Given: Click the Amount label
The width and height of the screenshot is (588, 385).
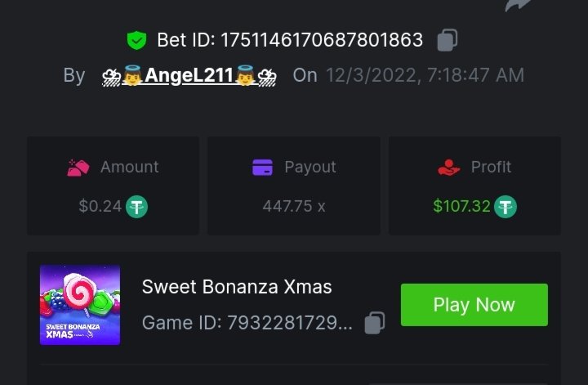Looking at the screenshot, I should [129, 167].
